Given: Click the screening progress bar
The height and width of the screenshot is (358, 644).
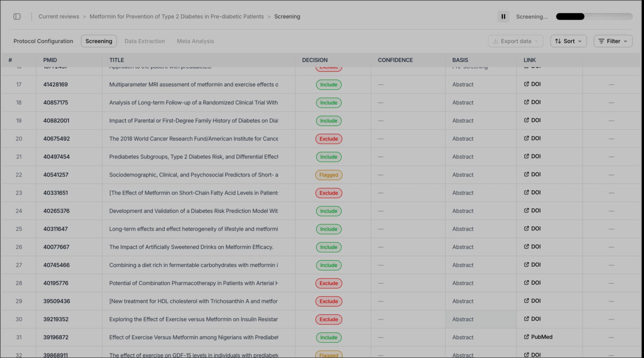Looking at the screenshot, I should click(594, 16).
